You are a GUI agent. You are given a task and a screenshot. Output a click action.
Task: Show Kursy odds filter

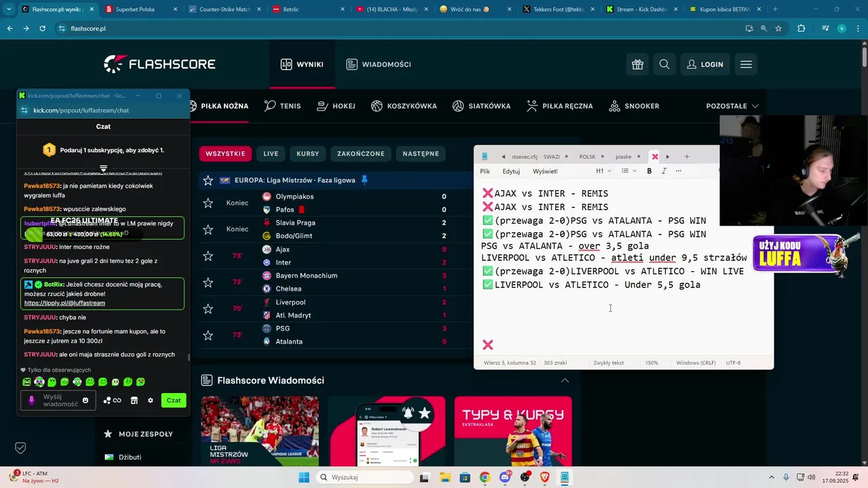(x=308, y=154)
